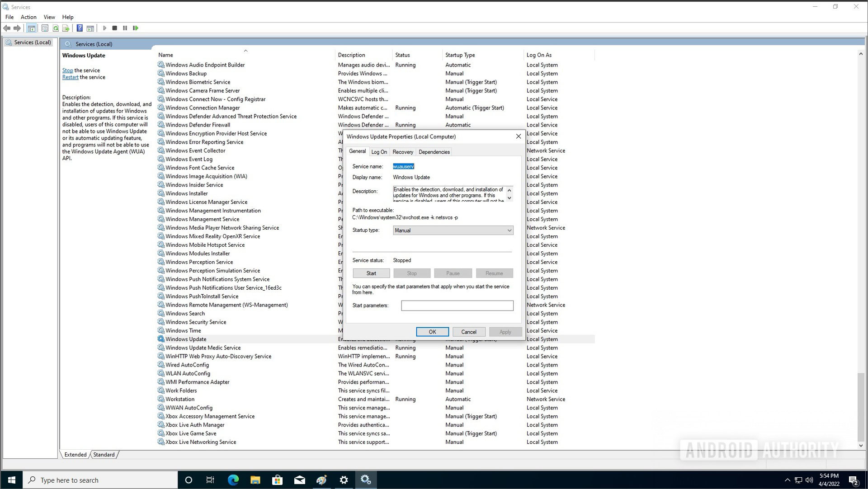Expand the Startup type dropdown
Viewport: 868px width, 489px height.
click(509, 230)
